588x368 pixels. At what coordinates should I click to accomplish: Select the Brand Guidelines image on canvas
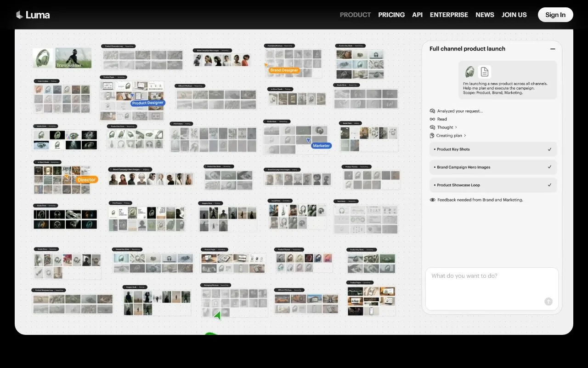click(x=73, y=58)
